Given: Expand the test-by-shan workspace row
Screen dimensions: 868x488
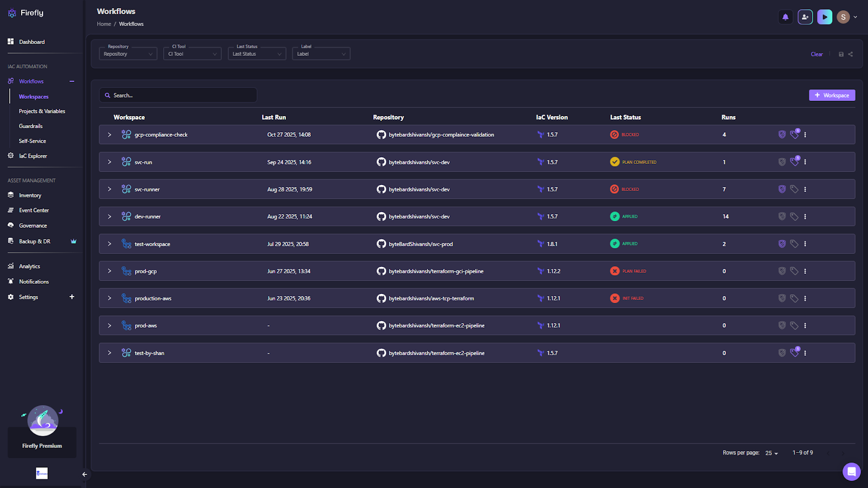Looking at the screenshot, I should (x=109, y=353).
